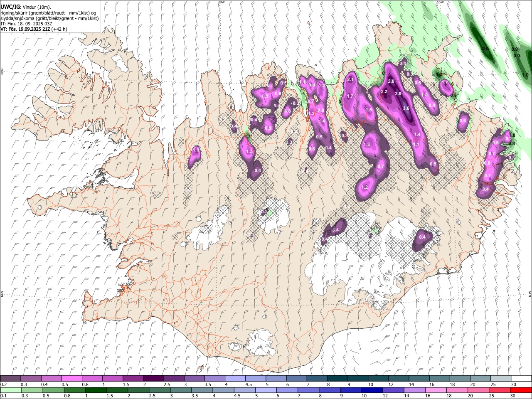Click the 3.6 precipitation value on the map

pos(406,108)
